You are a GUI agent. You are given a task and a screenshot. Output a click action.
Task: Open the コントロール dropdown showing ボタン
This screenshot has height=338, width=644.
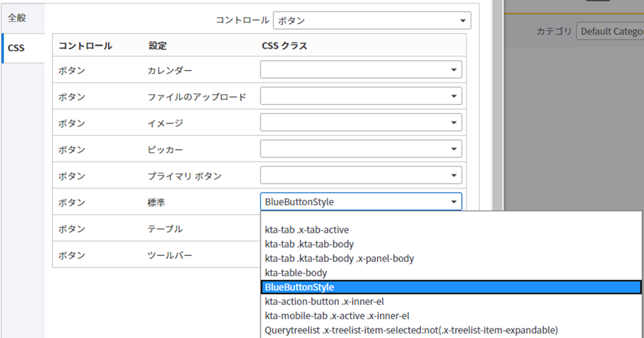(371, 21)
